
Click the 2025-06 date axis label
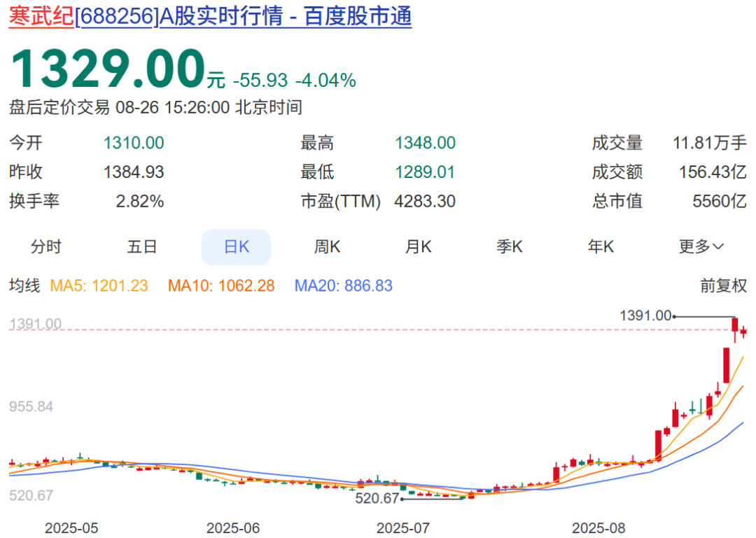click(233, 528)
